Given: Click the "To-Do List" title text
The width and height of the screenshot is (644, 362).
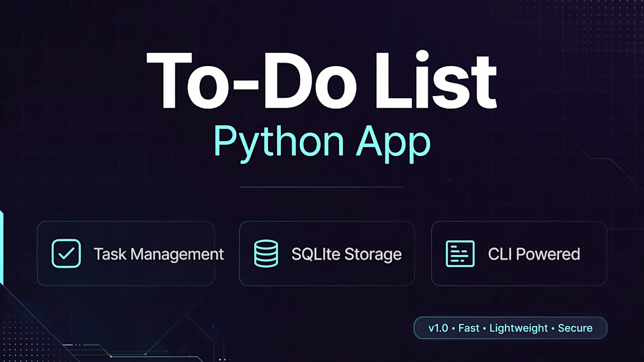Looking at the screenshot, I should click(321, 81).
